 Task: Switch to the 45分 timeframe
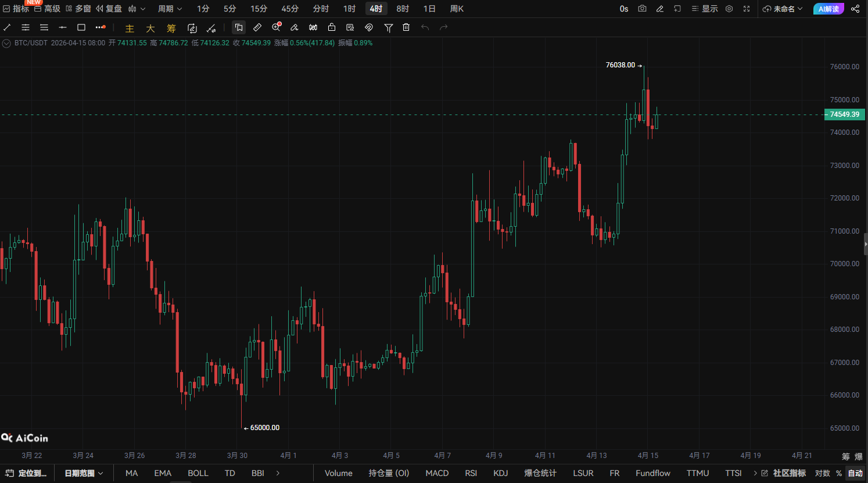pyautogui.click(x=290, y=9)
